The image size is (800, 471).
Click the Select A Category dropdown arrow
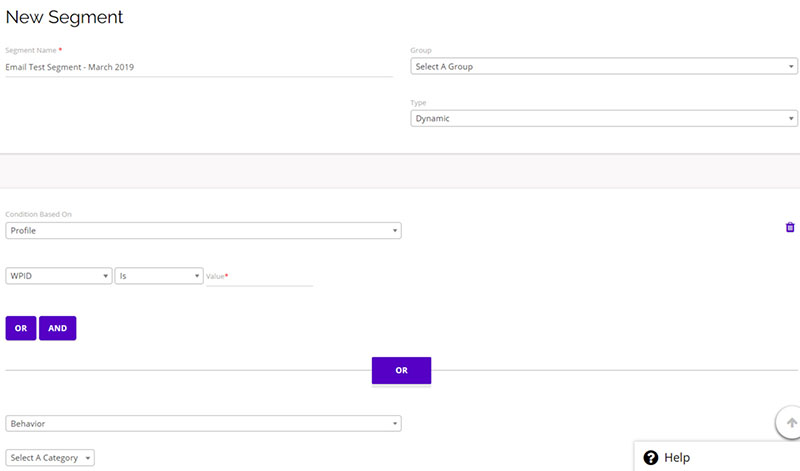click(x=88, y=458)
